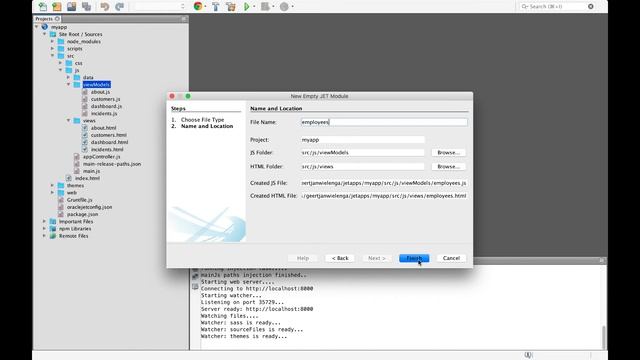This screenshot has width=640, height=360.
Task: Click the rerun icon in Output panel
Action: coord(195,276)
